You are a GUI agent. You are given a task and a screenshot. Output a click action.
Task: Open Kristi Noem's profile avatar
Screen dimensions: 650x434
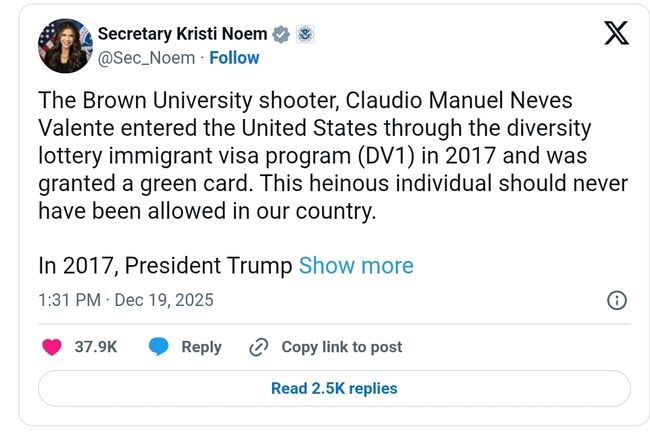64,46
